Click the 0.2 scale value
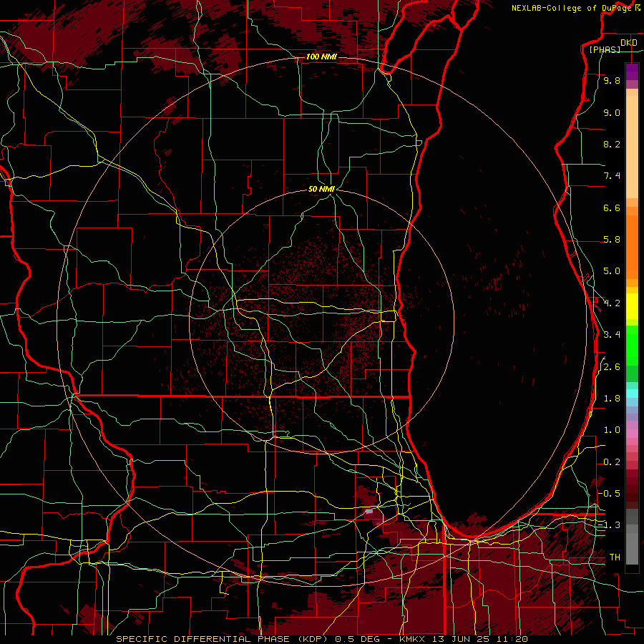Image resolution: width=644 pixels, height=644 pixels. click(612, 462)
